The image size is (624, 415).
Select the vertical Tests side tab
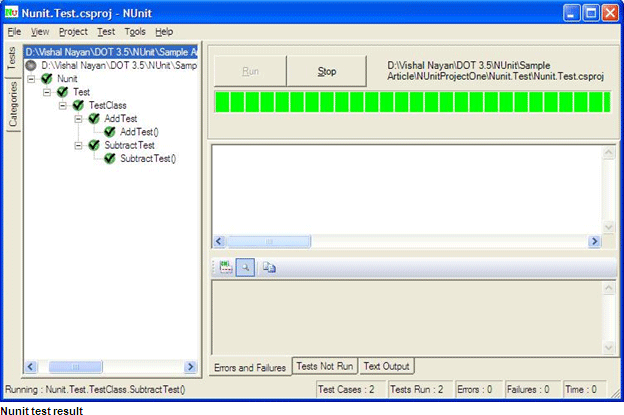coord(12,58)
